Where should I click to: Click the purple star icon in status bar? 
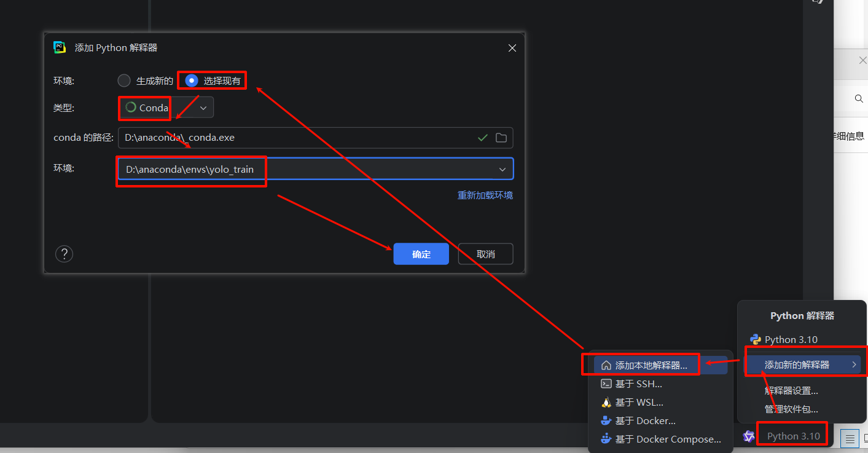point(749,436)
